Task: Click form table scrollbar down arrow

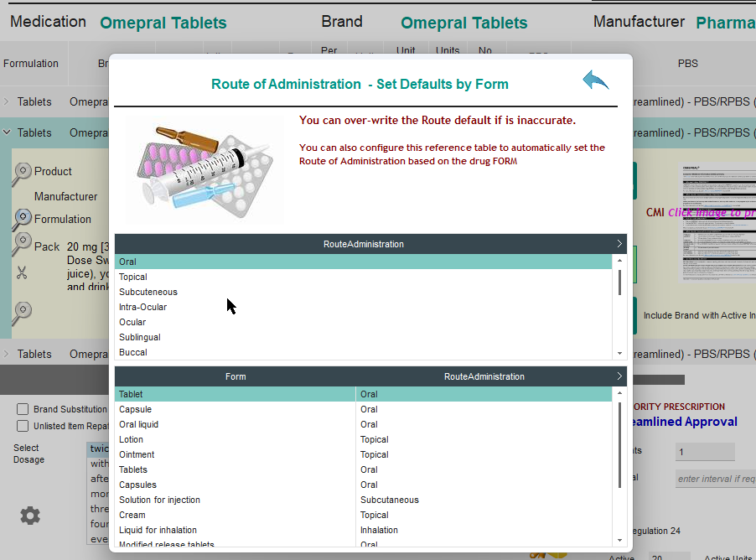Action: point(619,540)
